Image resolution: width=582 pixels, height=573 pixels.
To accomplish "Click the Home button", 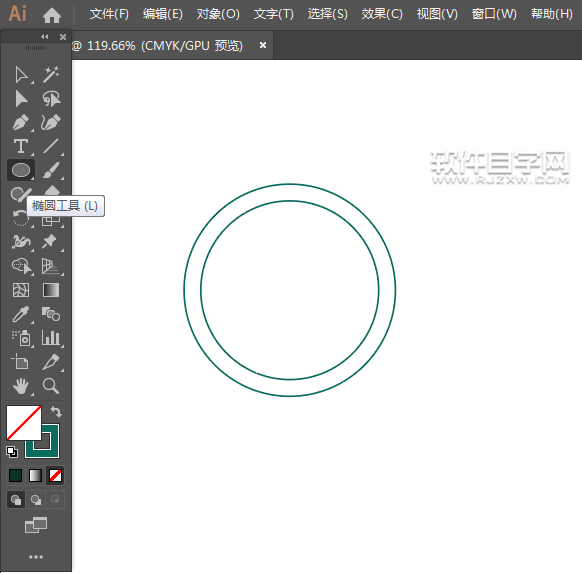I will (52, 15).
